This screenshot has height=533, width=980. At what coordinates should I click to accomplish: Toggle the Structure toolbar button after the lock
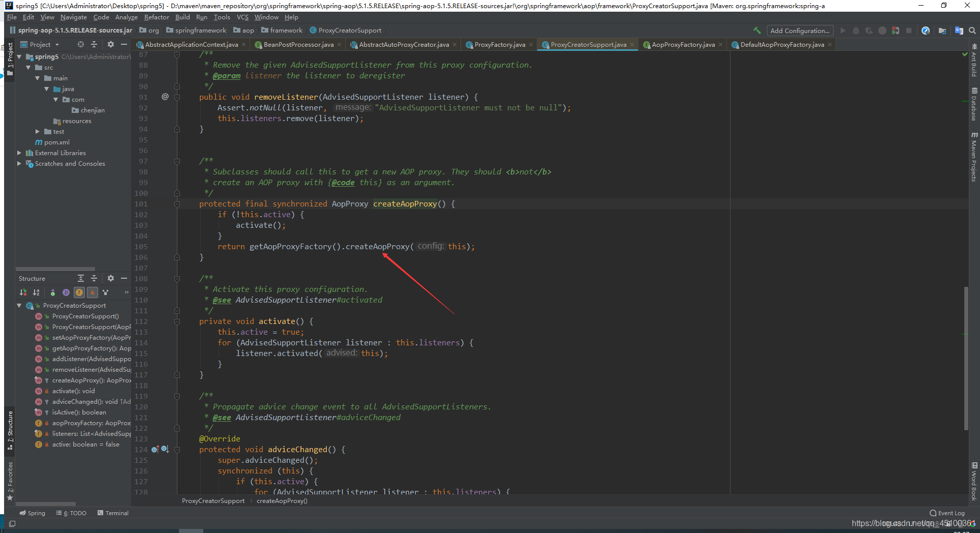coord(106,292)
